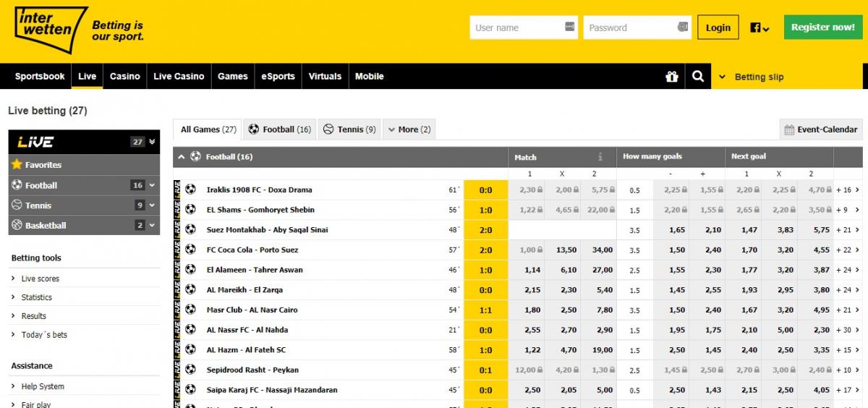This screenshot has height=408, width=868.
Task: Click the football icon in the sidebar
Action: click(17, 184)
